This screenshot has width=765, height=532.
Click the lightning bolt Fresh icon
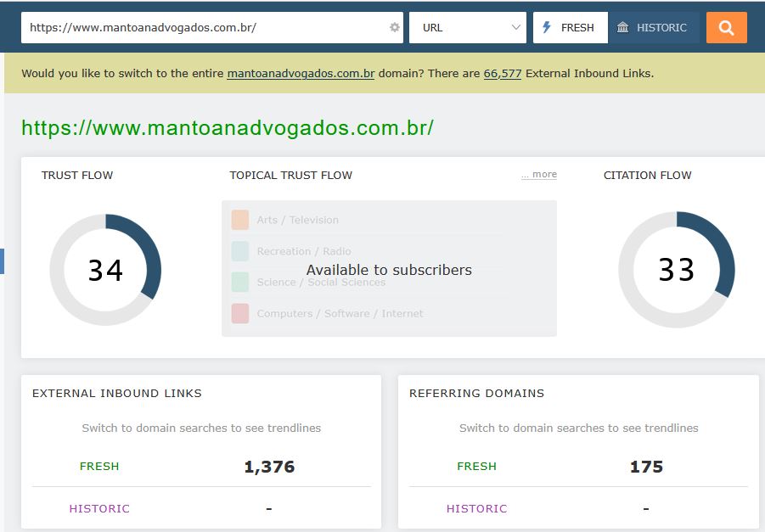547,27
